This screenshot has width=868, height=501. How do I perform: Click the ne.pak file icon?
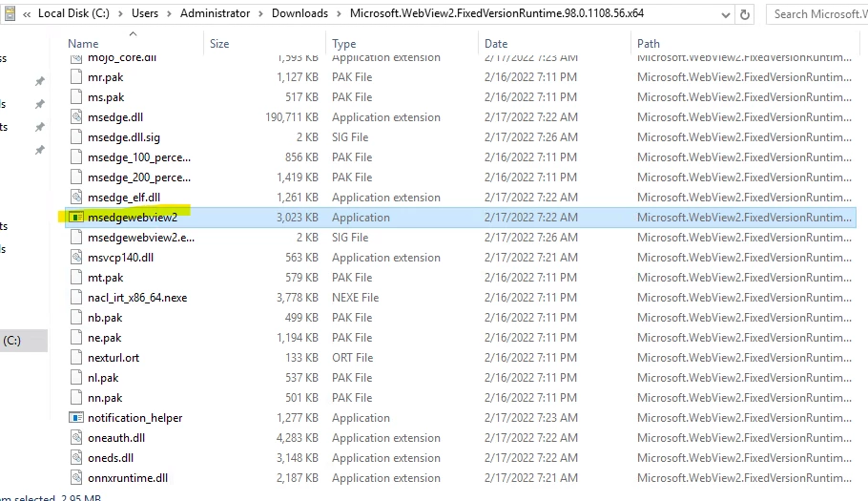(x=76, y=338)
